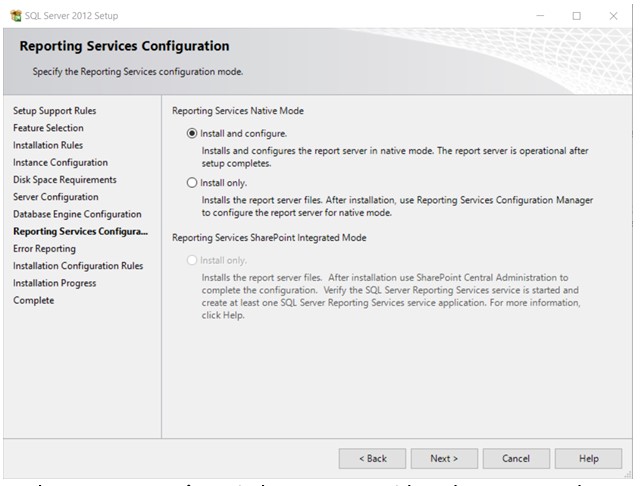This screenshot has width=640, height=486.
Task: Close the SQL Server 2012 Setup window
Action: [613, 16]
